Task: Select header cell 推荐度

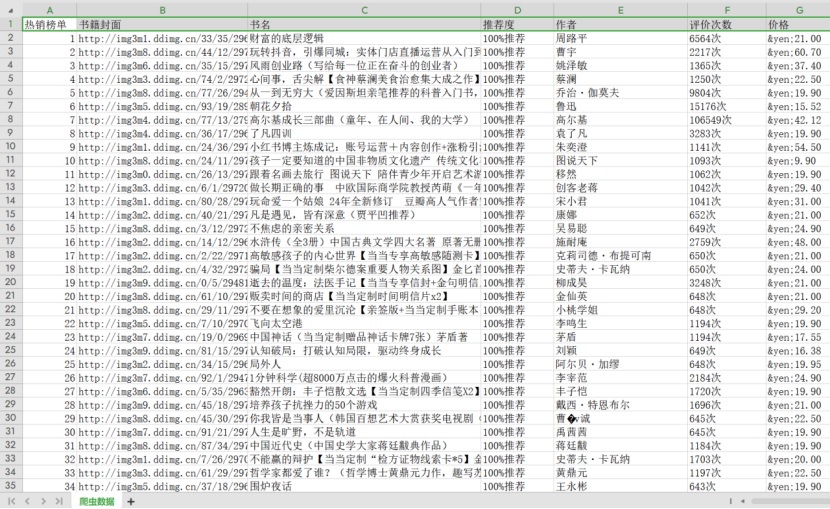Action: pyautogui.click(x=517, y=24)
